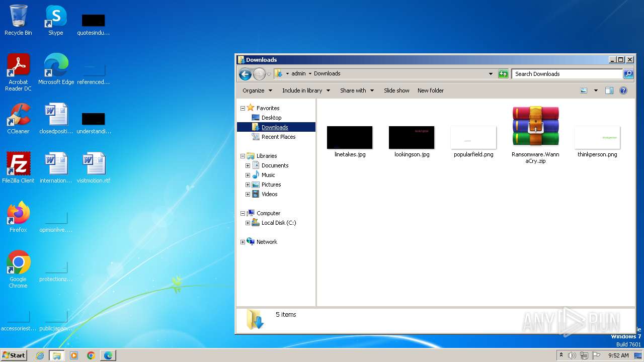Open the Recycle Bin desktop icon
The image size is (644, 362).
tap(18, 20)
